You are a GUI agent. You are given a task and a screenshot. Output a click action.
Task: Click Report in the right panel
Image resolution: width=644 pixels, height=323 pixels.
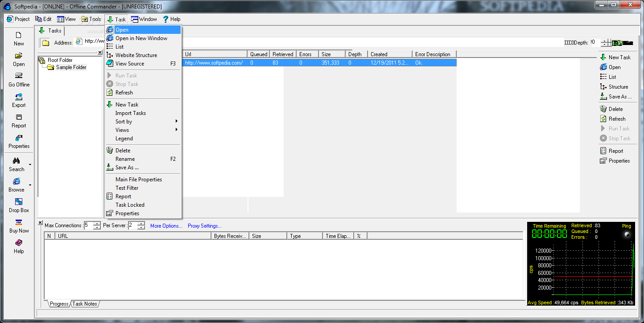(611, 151)
